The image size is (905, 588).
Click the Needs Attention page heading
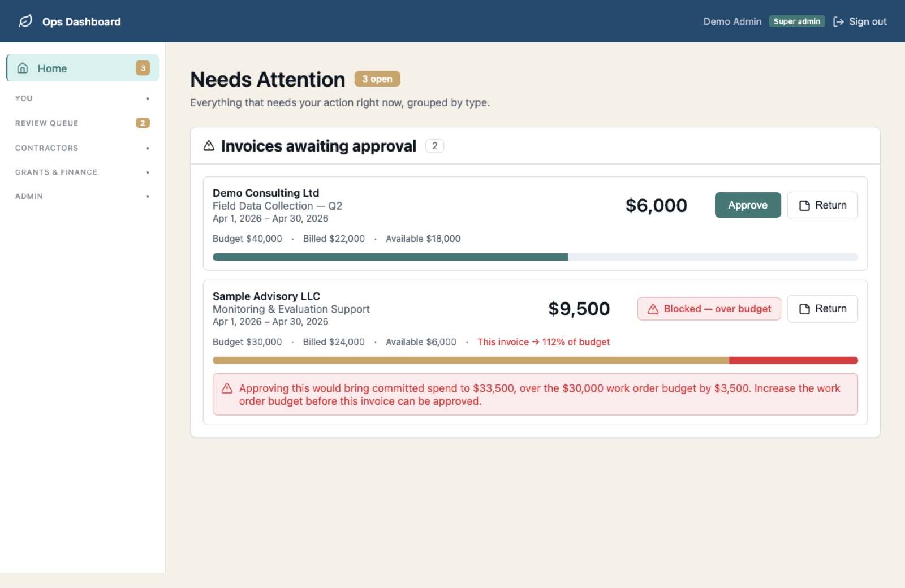pyautogui.click(x=268, y=80)
